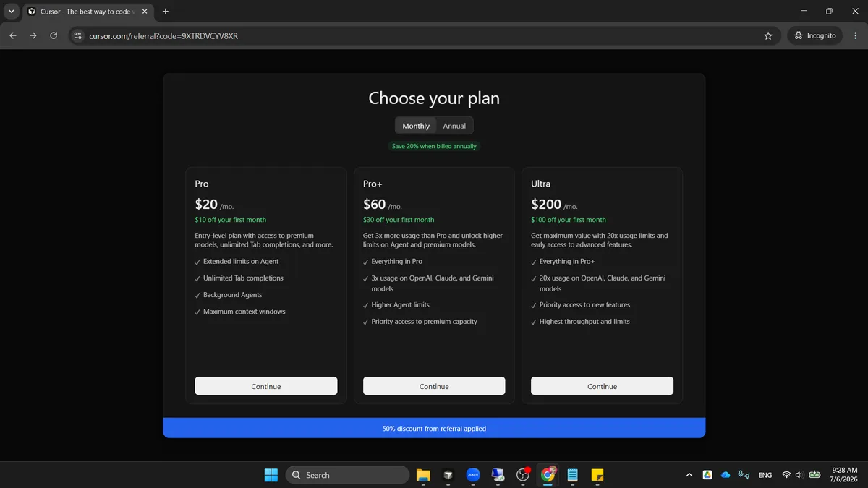Click the 'Save 20% when billed annually' badge
This screenshot has width=868, height=488.
(434, 146)
